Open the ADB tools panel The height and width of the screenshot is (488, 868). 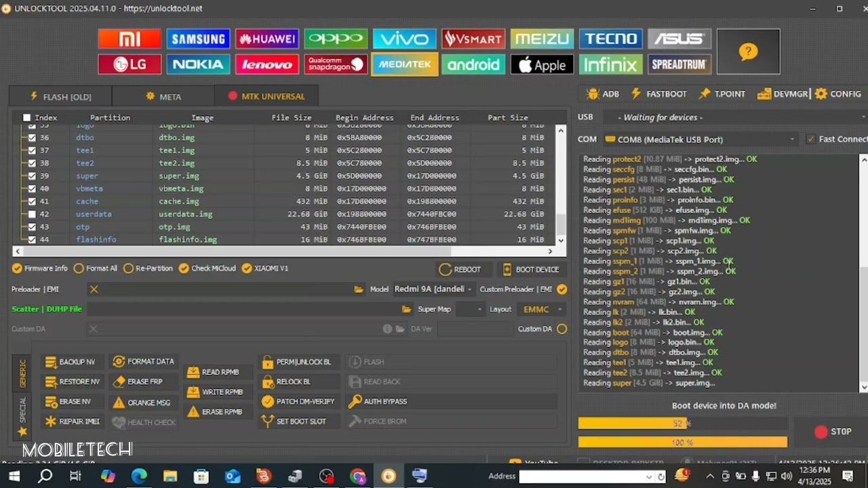click(x=603, y=94)
